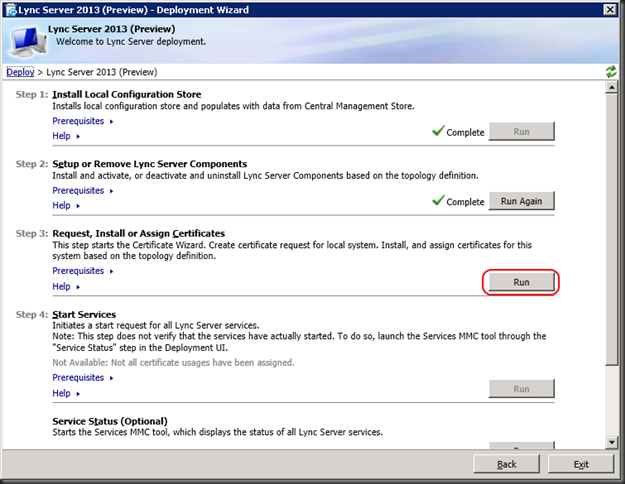The width and height of the screenshot is (625, 484).
Task: Click the Exit button
Action: pos(581,464)
